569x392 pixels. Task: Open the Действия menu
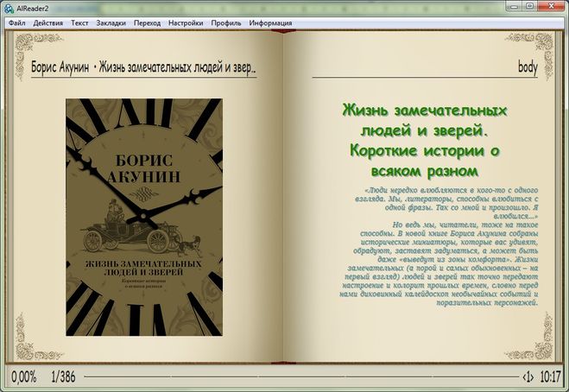click(x=48, y=22)
